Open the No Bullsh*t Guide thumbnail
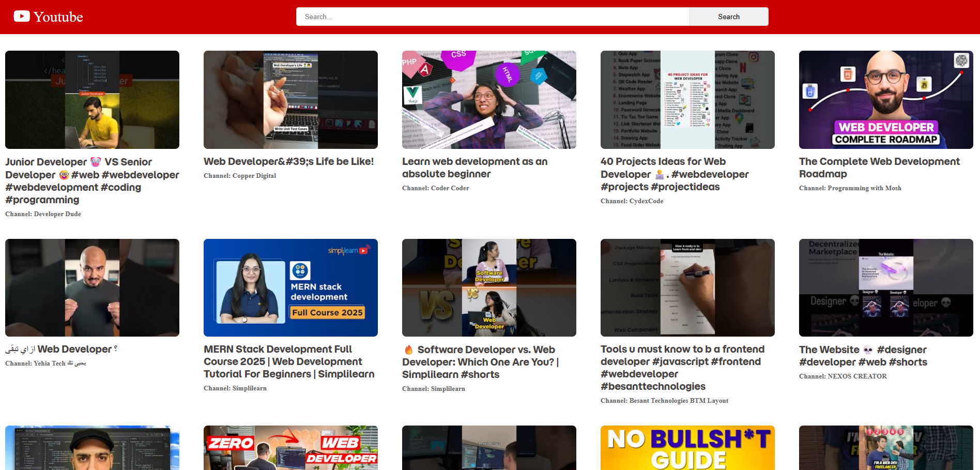This screenshot has width=980, height=470. tap(687, 448)
